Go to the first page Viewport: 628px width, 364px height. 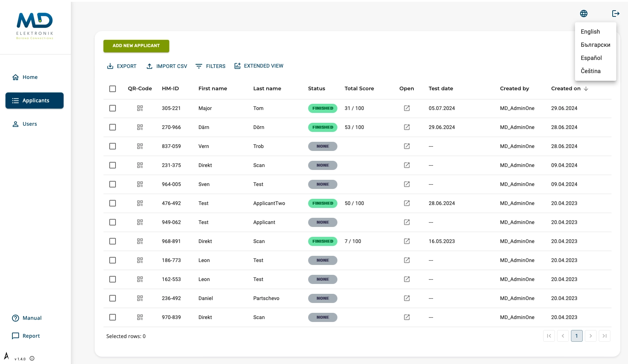point(549,336)
